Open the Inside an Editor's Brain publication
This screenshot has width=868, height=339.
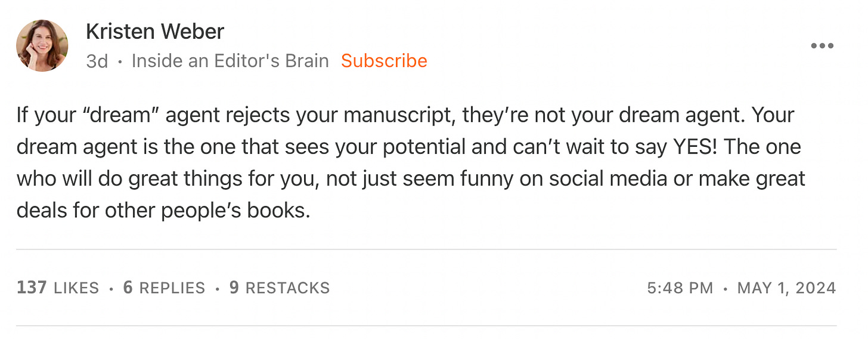tap(230, 61)
